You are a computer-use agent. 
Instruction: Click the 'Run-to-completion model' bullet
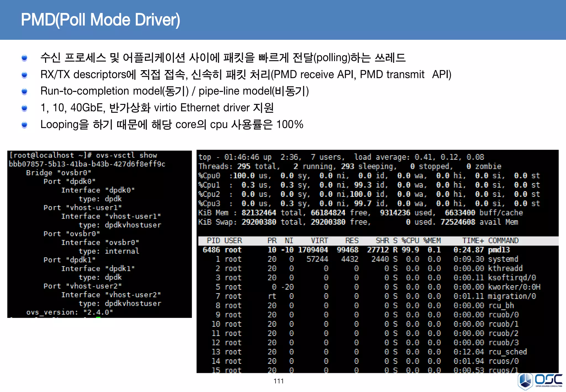[175, 91]
